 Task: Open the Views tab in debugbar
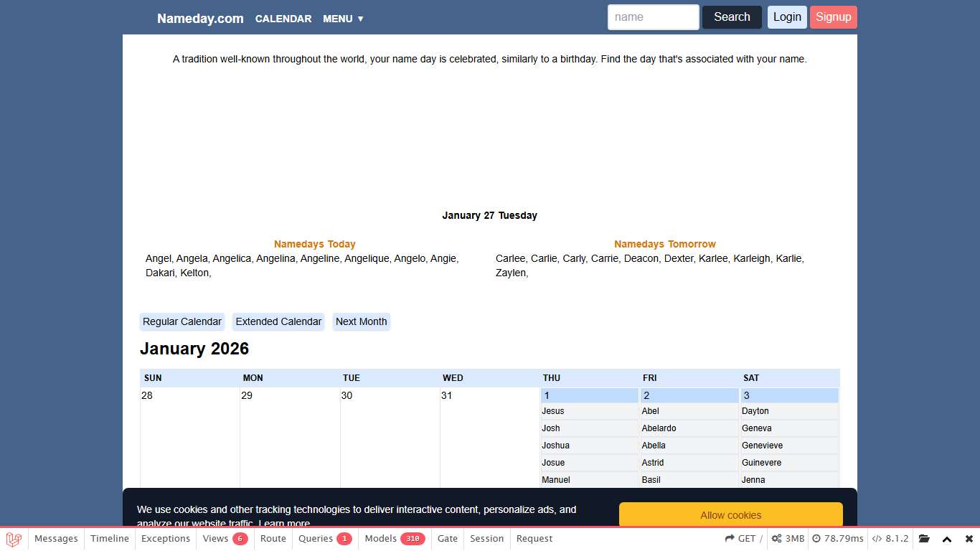pyautogui.click(x=225, y=539)
